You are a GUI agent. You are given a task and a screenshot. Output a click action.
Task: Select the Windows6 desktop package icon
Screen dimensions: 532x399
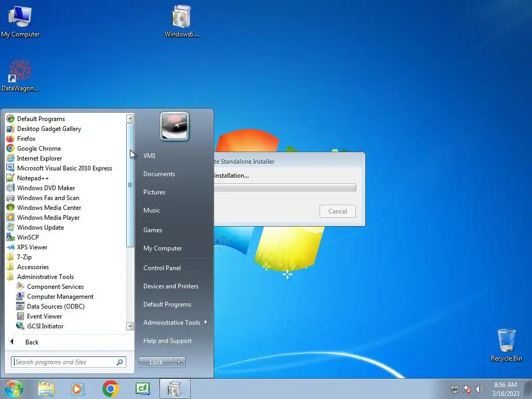pyautogui.click(x=181, y=21)
